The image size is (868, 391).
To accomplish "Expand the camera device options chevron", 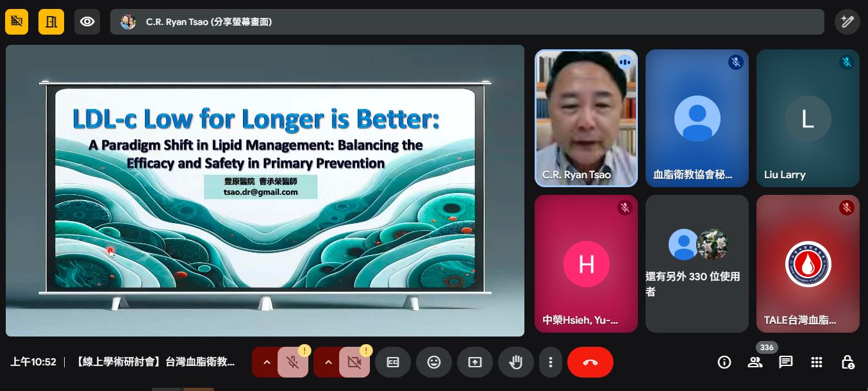I will (328, 362).
